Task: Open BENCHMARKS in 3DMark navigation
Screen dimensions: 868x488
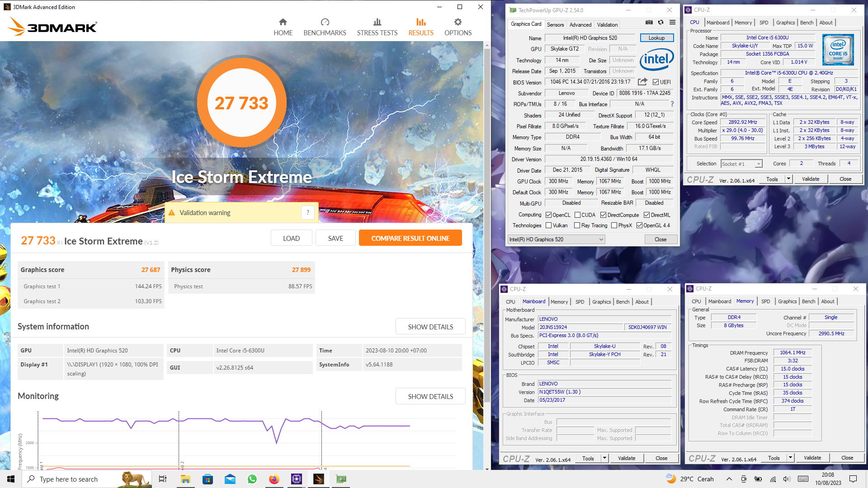Action: (325, 27)
